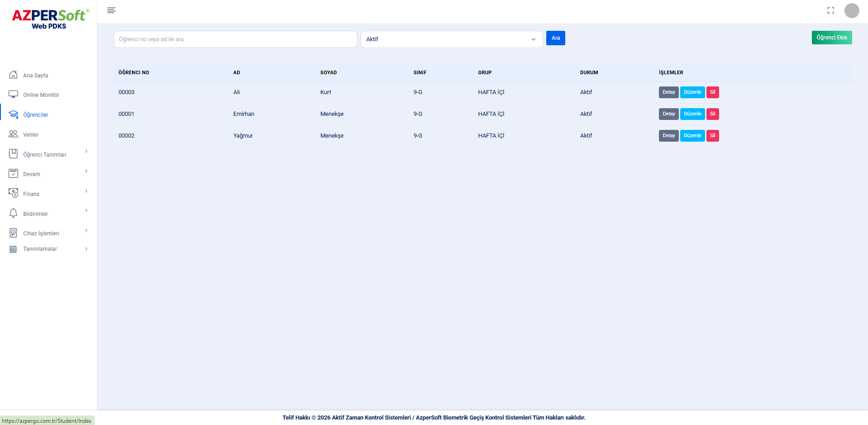
Task: Expand Cihaz İşlemleri submenu chevron
Action: pyautogui.click(x=86, y=230)
